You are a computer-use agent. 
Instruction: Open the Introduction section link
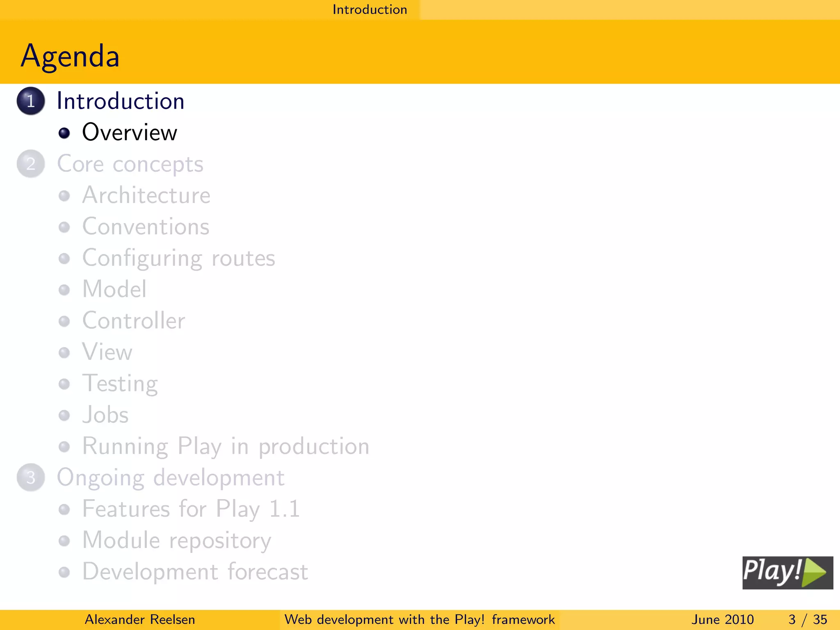click(x=121, y=101)
